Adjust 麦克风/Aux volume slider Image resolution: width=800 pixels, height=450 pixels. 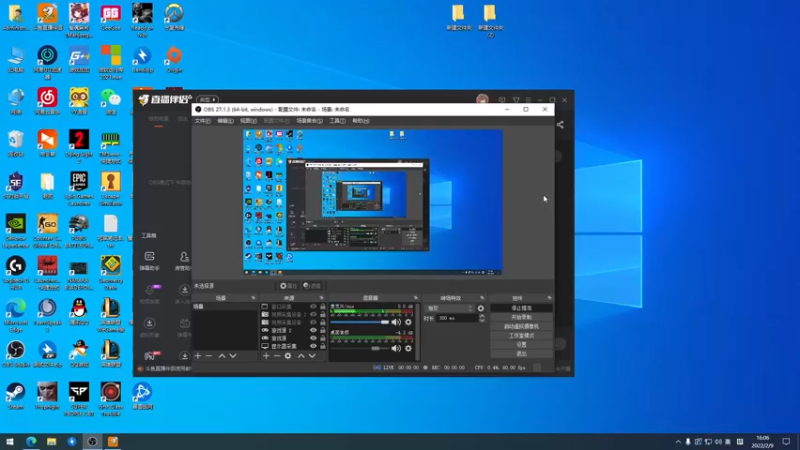pyautogui.click(x=360, y=322)
